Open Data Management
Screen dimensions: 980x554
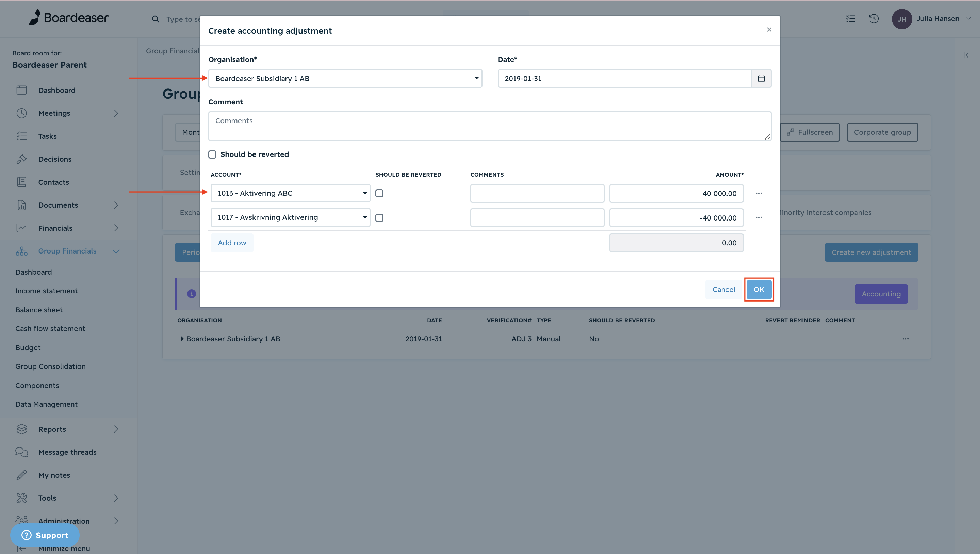pyautogui.click(x=46, y=404)
